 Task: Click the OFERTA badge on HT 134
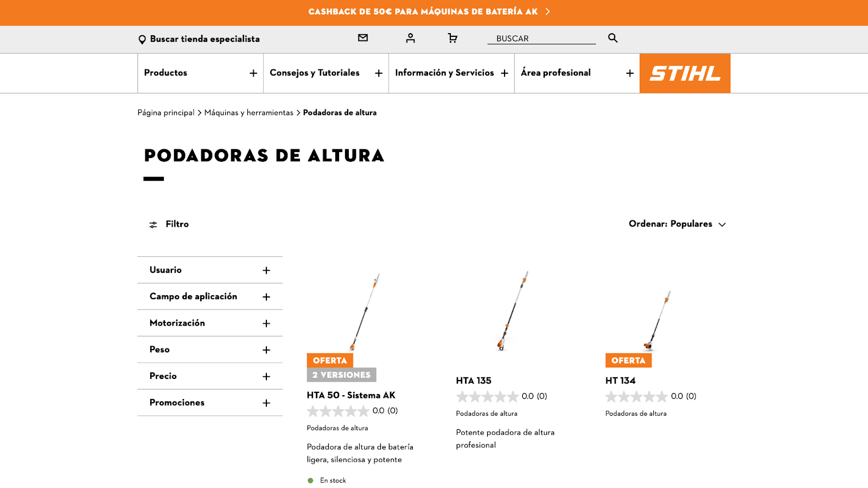(x=628, y=360)
